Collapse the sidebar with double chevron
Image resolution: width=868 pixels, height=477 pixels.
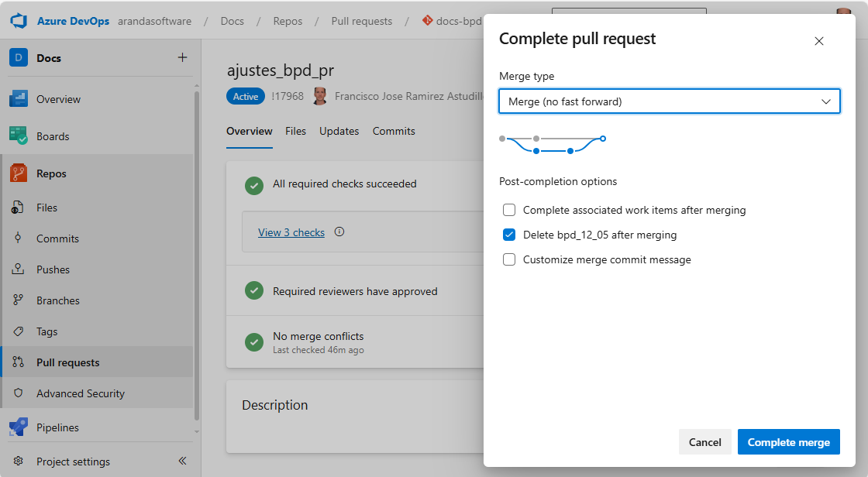[182, 461]
